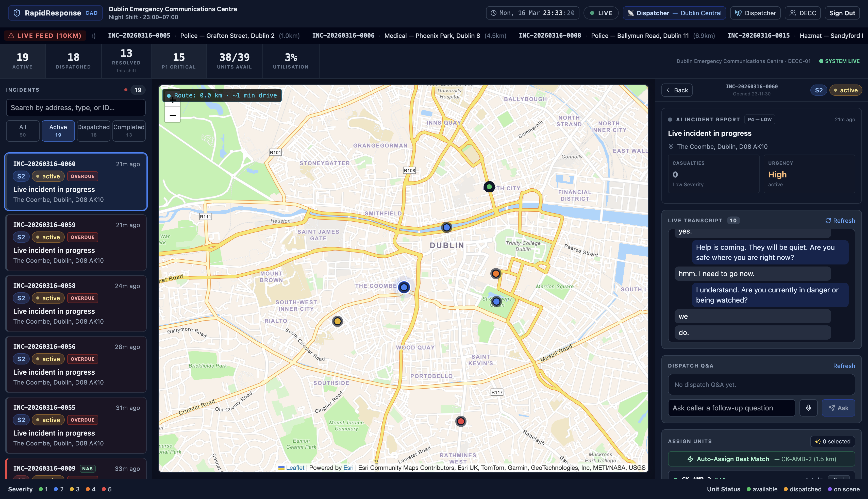The height and width of the screenshot is (499, 868).
Task: Click the incident search input field
Action: pyautogui.click(x=76, y=108)
